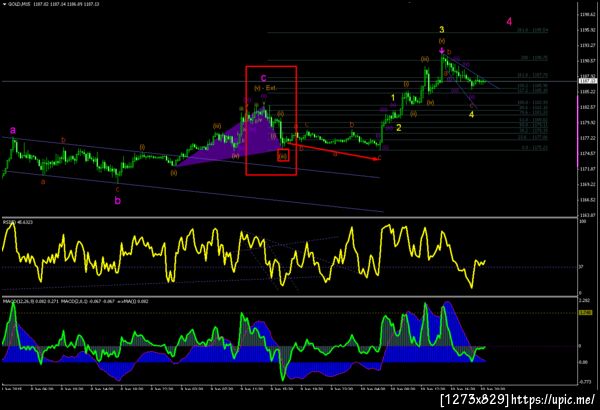Click the 1177.22 price on the axis
Image resolution: width=600 pixels, height=410 pixels.
tap(587, 138)
